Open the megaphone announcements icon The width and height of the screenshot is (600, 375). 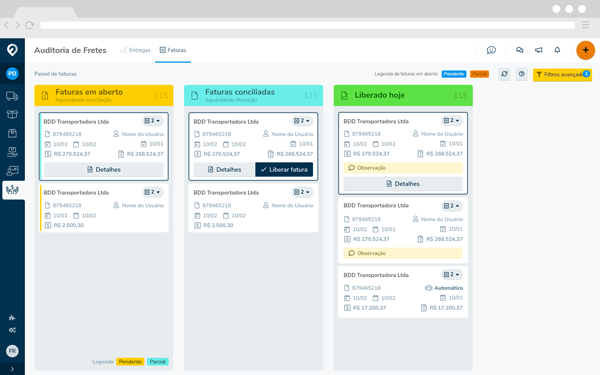click(538, 50)
